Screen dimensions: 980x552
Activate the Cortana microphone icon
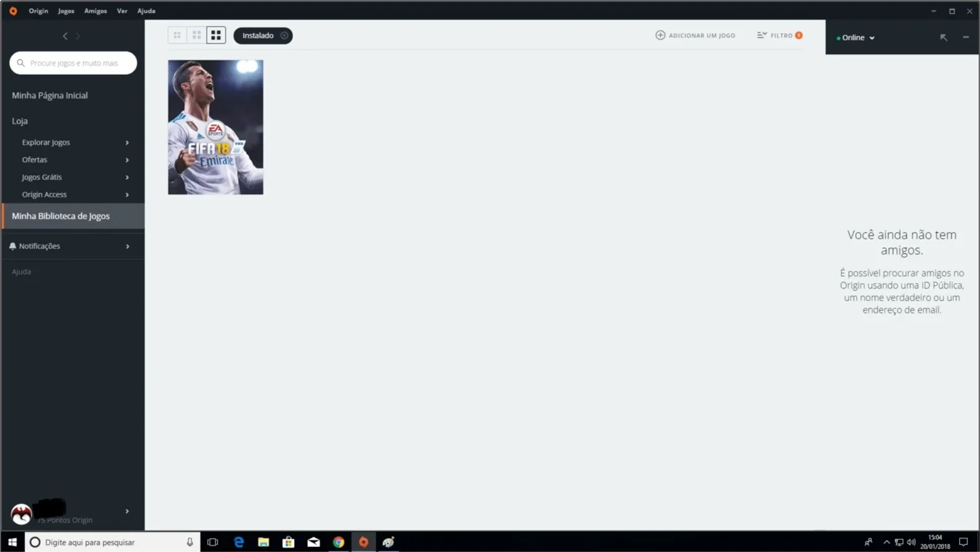190,542
